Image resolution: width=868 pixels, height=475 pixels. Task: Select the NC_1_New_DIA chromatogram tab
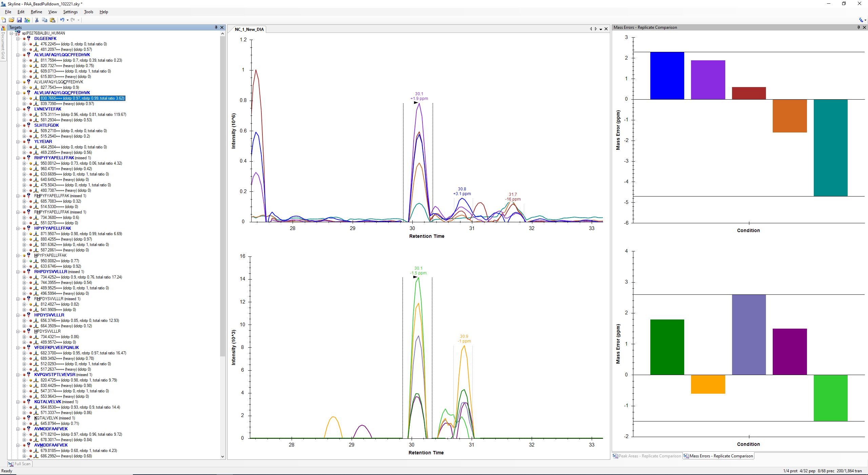click(x=249, y=29)
